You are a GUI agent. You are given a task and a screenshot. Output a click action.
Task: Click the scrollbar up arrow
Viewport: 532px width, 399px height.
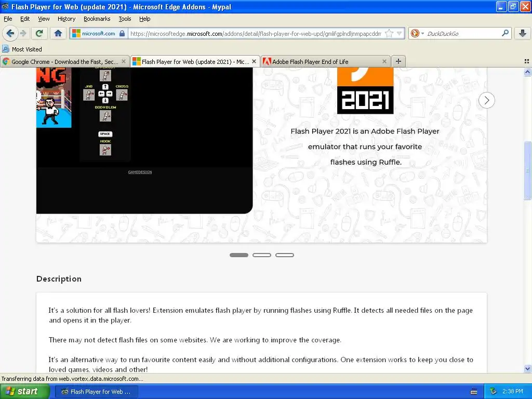coord(527,72)
